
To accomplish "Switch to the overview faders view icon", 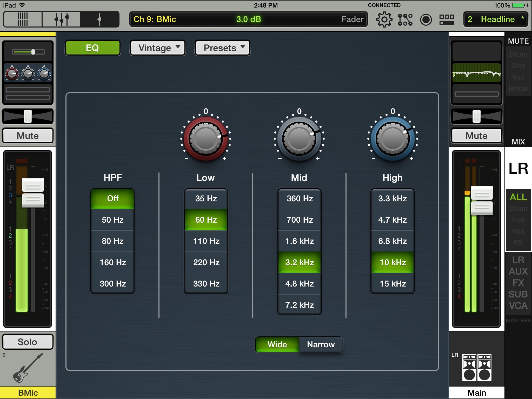I will pyautogui.click(x=23, y=19).
